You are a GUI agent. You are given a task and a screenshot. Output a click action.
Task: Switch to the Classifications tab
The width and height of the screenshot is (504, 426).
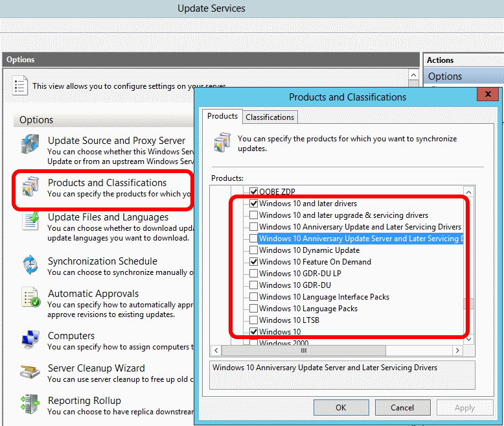tap(269, 117)
